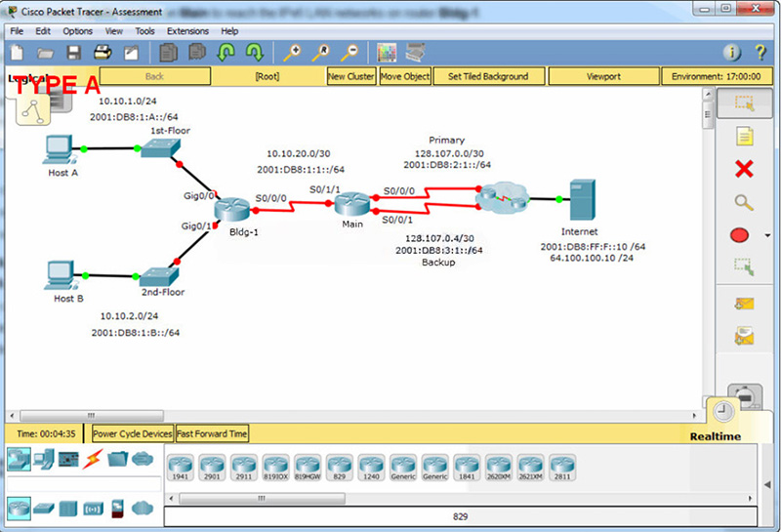Click the 2nd-Floor switch

coord(159,276)
